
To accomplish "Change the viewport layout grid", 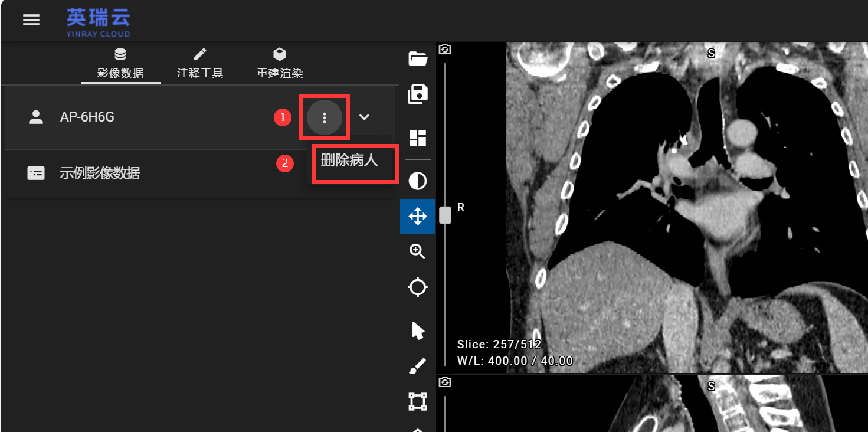I will point(418,138).
